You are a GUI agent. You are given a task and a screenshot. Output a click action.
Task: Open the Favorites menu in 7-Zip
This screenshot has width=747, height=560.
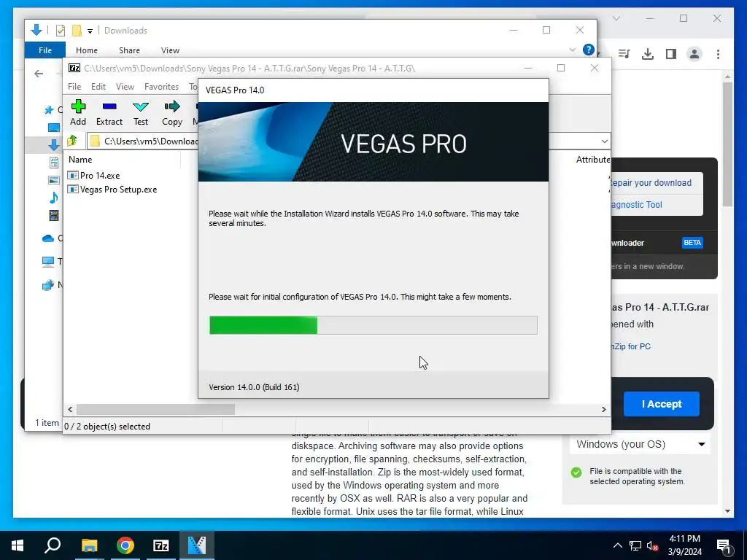click(x=161, y=87)
